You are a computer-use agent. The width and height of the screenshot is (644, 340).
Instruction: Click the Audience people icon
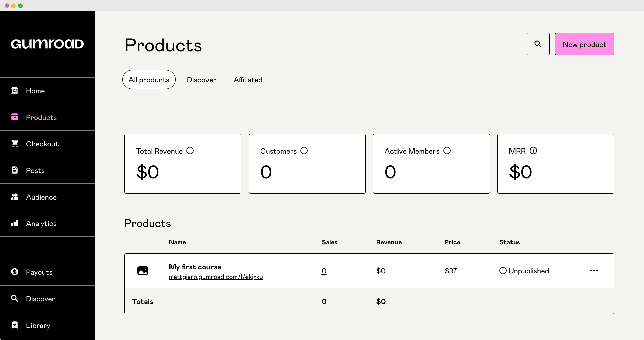[15, 197]
